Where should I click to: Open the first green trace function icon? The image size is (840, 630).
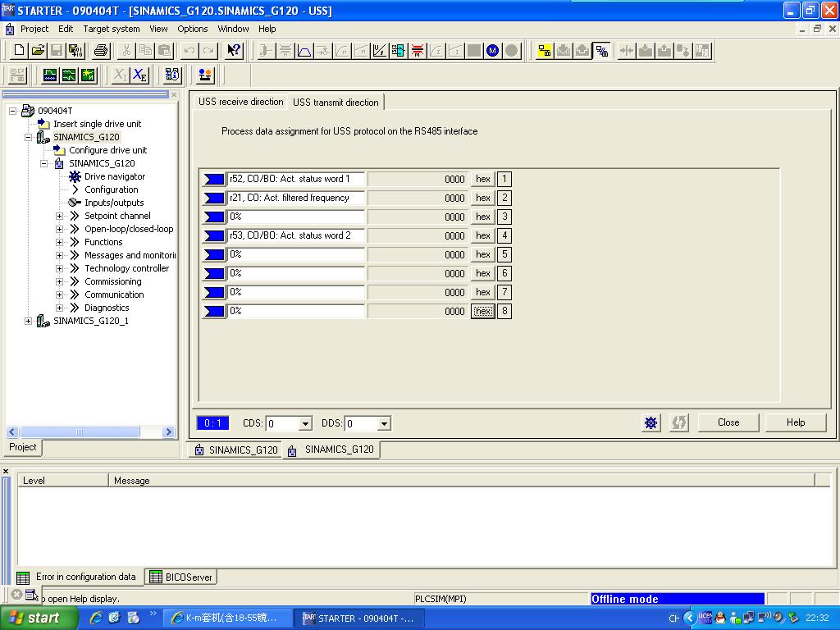tap(50, 75)
